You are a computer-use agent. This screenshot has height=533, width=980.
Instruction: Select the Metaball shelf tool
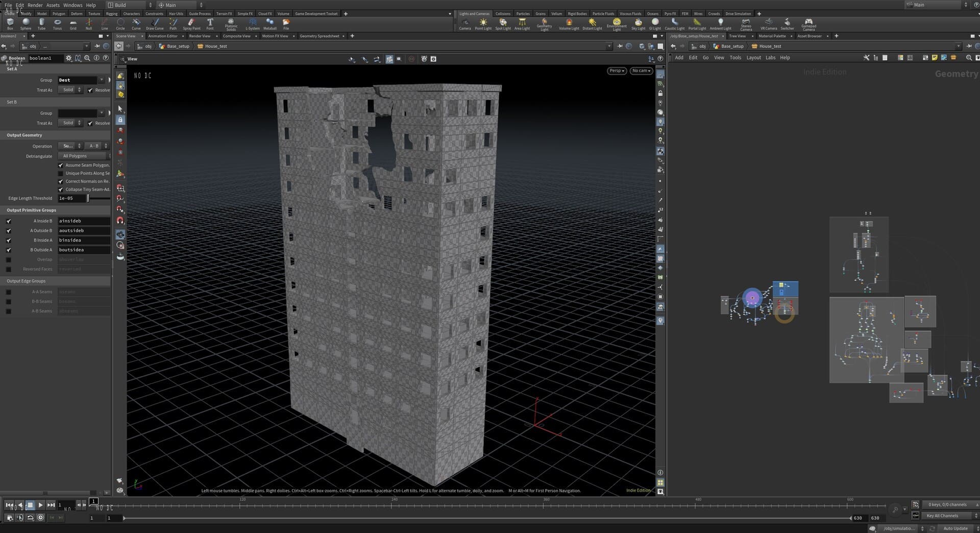tap(270, 24)
